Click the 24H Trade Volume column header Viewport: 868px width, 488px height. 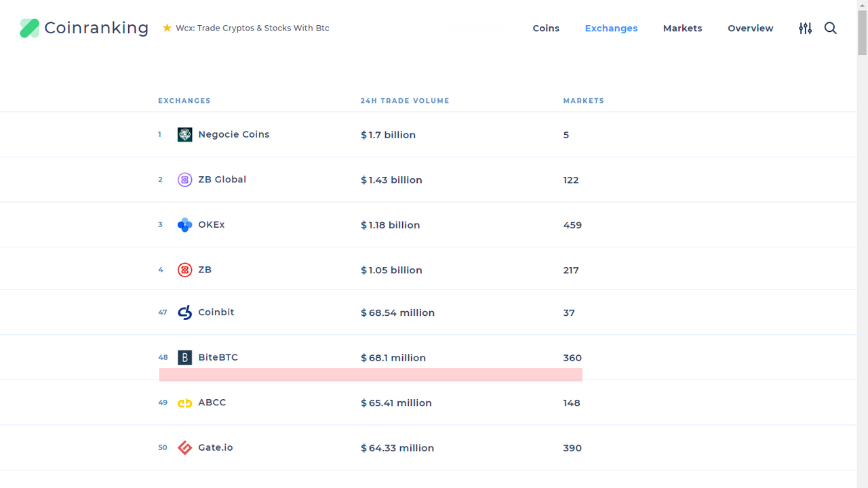tap(405, 101)
